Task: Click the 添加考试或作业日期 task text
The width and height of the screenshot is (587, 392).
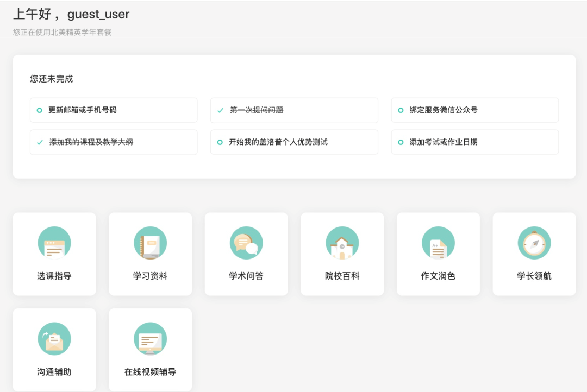Action: pyautogui.click(x=443, y=142)
